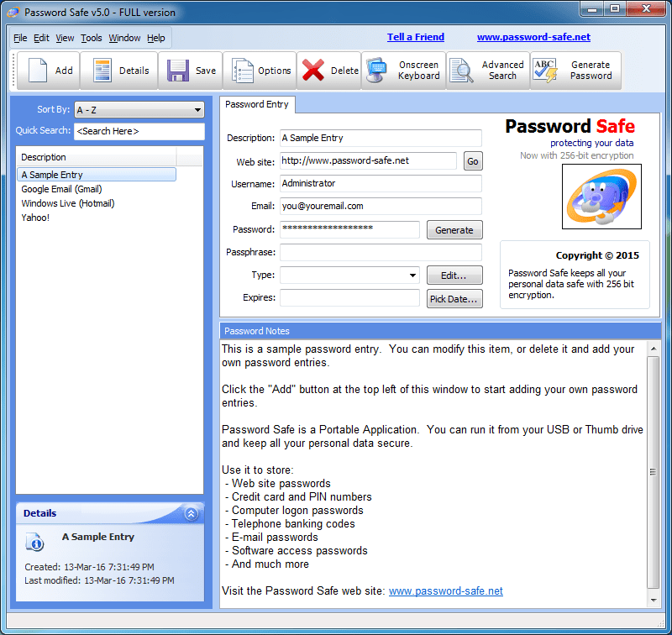672x635 pixels.
Task: Select Windows Live (Hotmail) entry
Action: pos(68,203)
